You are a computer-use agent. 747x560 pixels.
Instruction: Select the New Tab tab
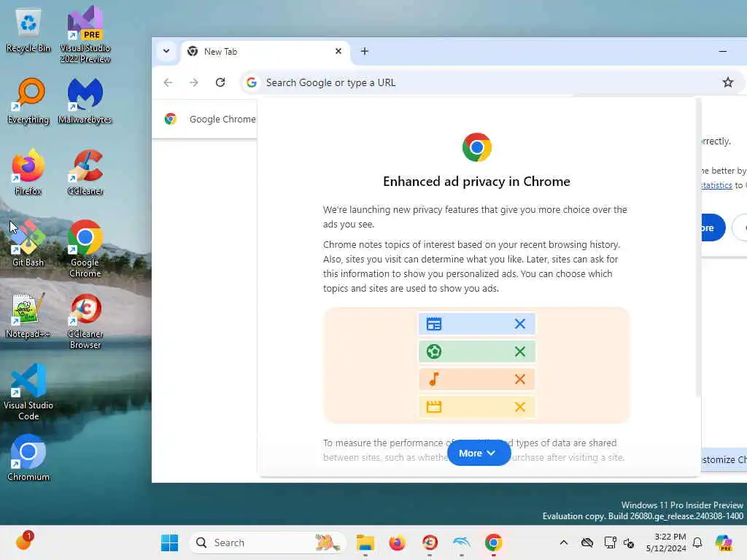coord(266,52)
